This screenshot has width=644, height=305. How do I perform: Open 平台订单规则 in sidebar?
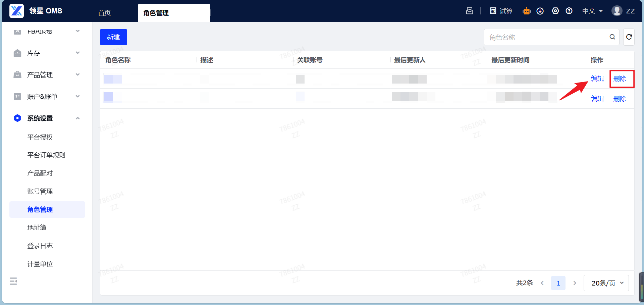[x=46, y=155]
